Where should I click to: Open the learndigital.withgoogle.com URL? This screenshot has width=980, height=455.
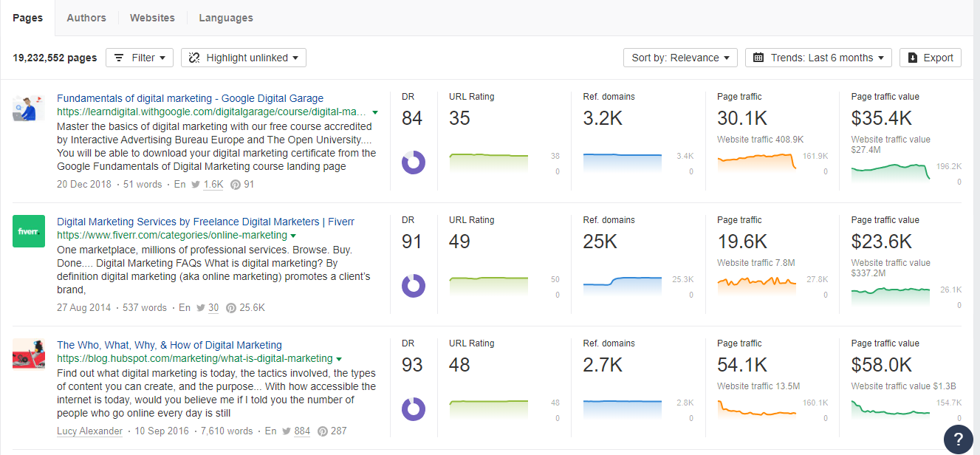coord(212,112)
